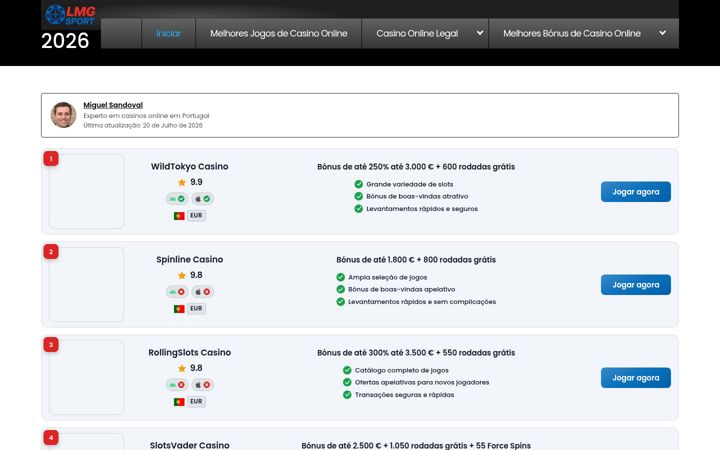The width and height of the screenshot is (720, 450).
Task: Click RollingSlots Casino logo placeholder
Action: [x=86, y=377]
